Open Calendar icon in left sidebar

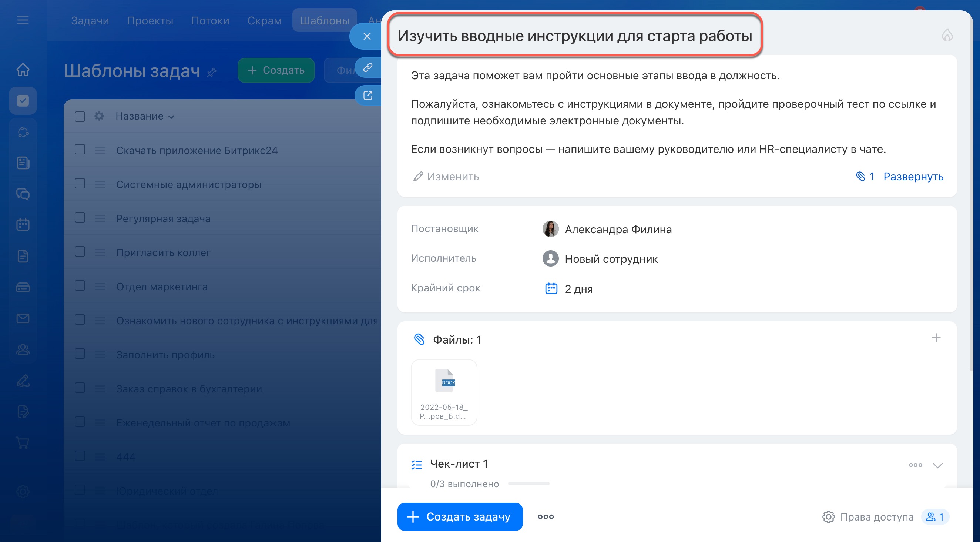click(23, 225)
